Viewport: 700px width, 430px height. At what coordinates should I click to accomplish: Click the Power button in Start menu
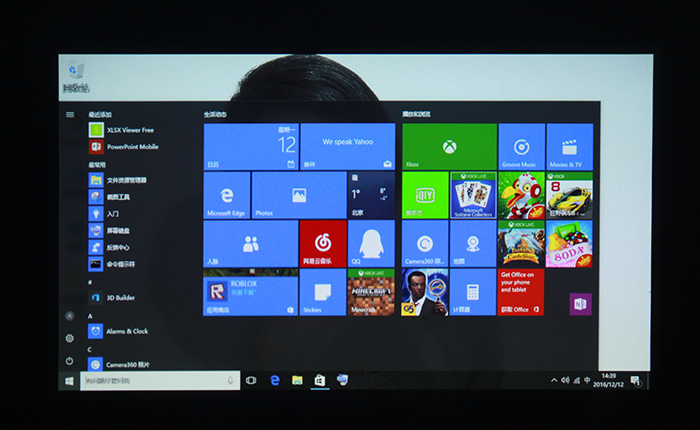tap(70, 361)
